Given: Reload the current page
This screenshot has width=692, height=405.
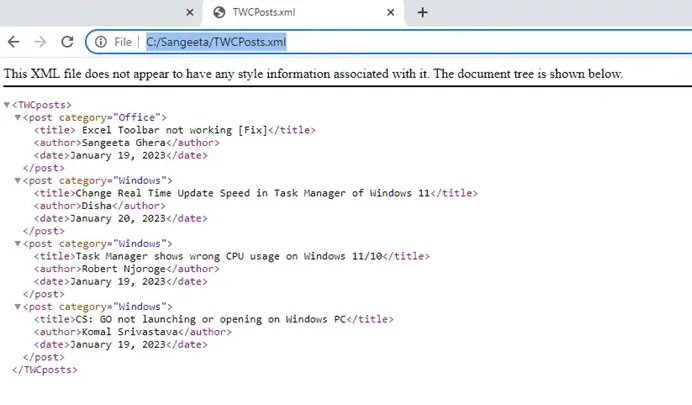Looking at the screenshot, I should tap(67, 42).
